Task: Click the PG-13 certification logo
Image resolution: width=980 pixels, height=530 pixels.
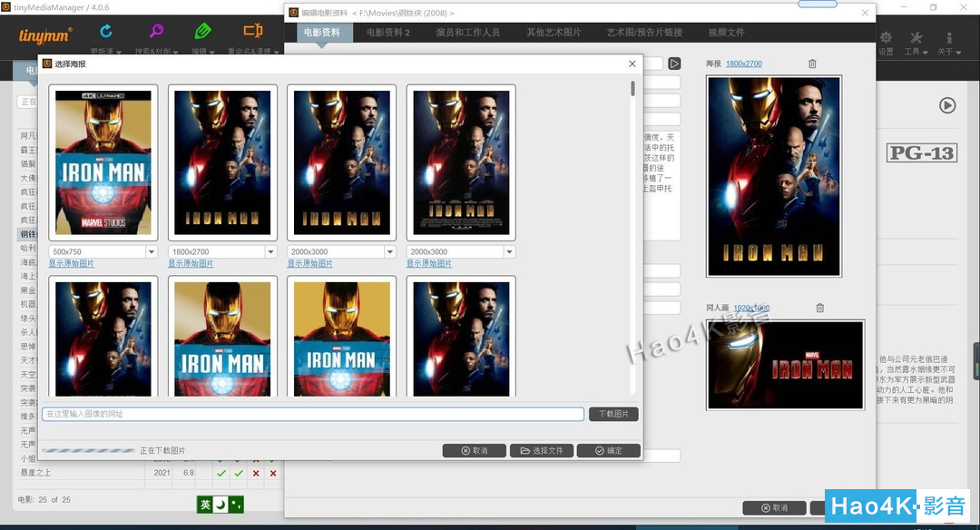Action: coord(922,152)
